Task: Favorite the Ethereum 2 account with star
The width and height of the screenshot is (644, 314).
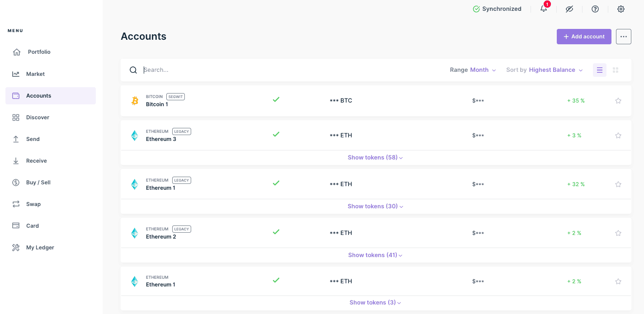Action: [618, 233]
